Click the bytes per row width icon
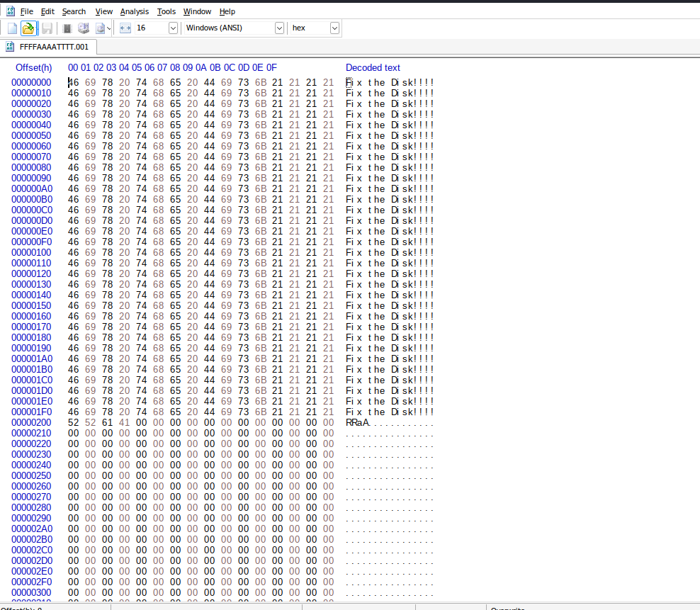Image resolution: width=700 pixels, height=610 pixels. point(125,28)
